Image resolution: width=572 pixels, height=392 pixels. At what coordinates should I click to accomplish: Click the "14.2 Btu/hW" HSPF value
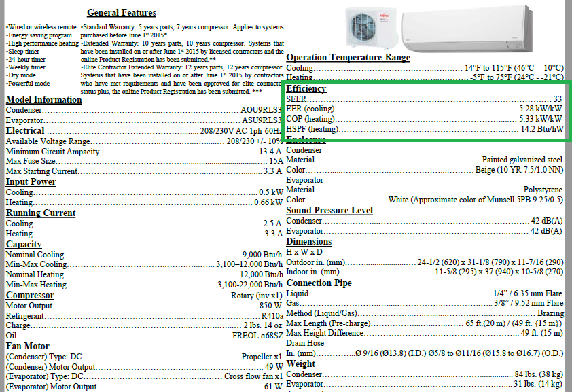click(x=542, y=129)
